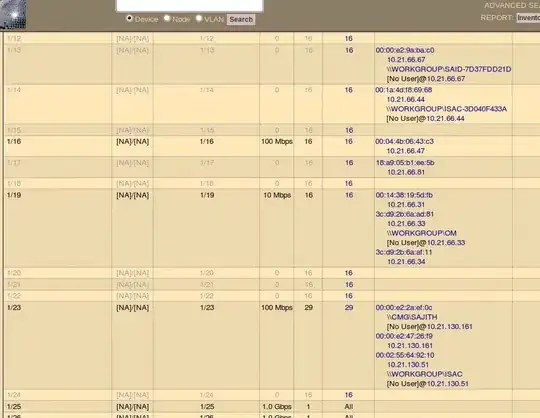This screenshot has height=418, width=540.
Task: Select port 1/13 in first column
Action: click(14, 50)
